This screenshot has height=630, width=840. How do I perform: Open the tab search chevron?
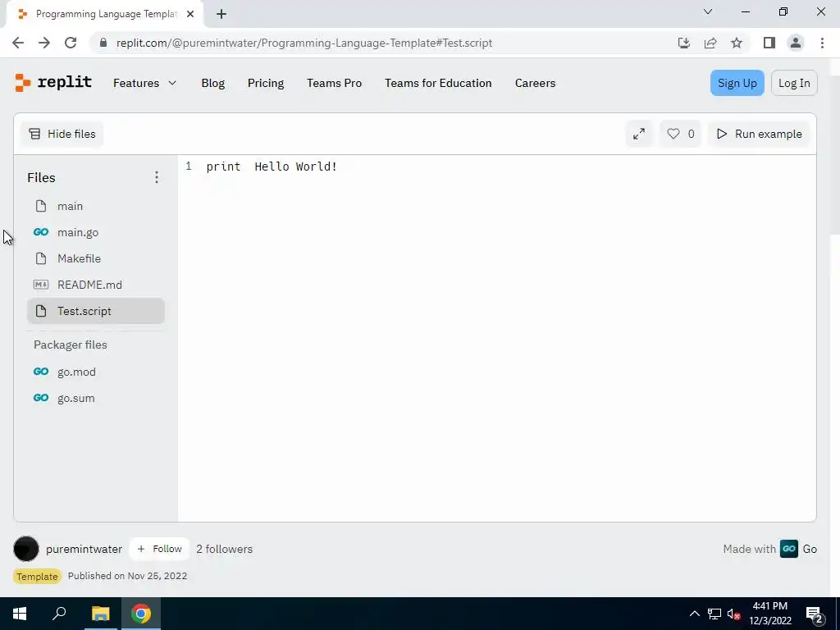click(x=708, y=11)
